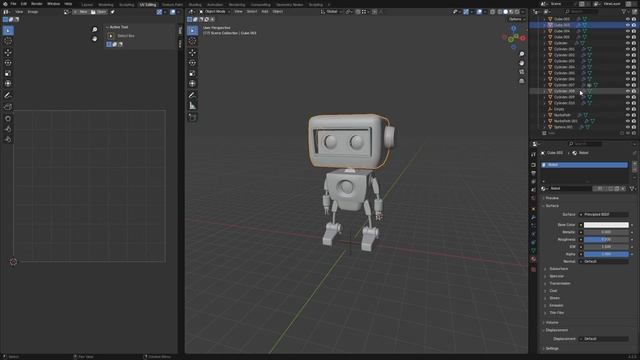Click the zoom magnifier in the 3D viewport
The height and width of the screenshot is (360, 640).
point(522,54)
